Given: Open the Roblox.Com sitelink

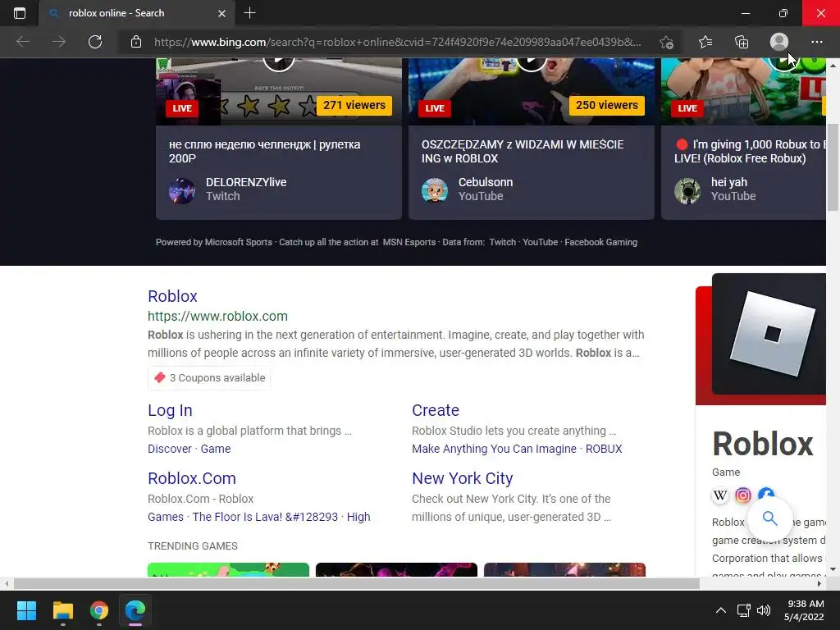Looking at the screenshot, I should click(192, 478).
